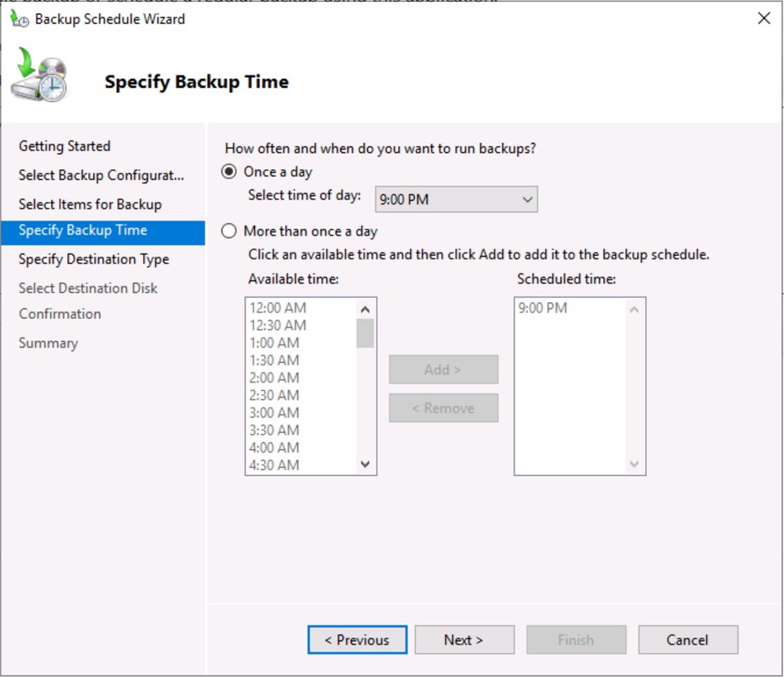Viewport: 784px width, 677px height.
Task: Select the Select Items for Backup step
Action: (x=88, y=204)
